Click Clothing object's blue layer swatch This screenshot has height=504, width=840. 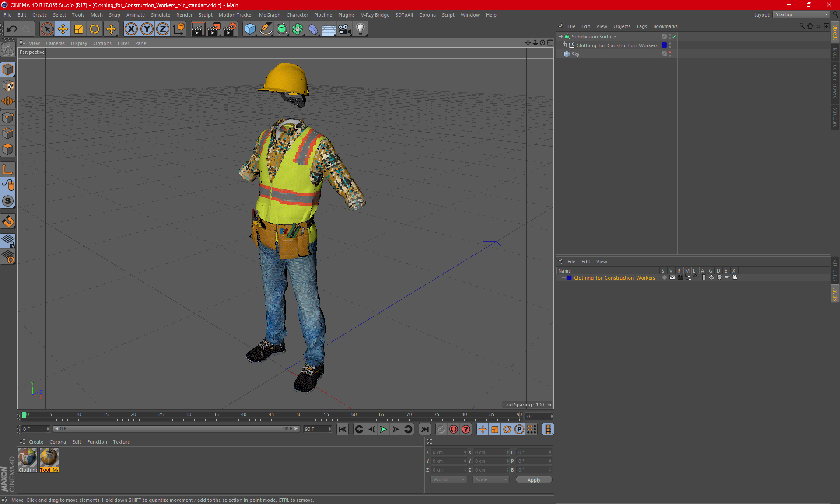pos(664,45)
